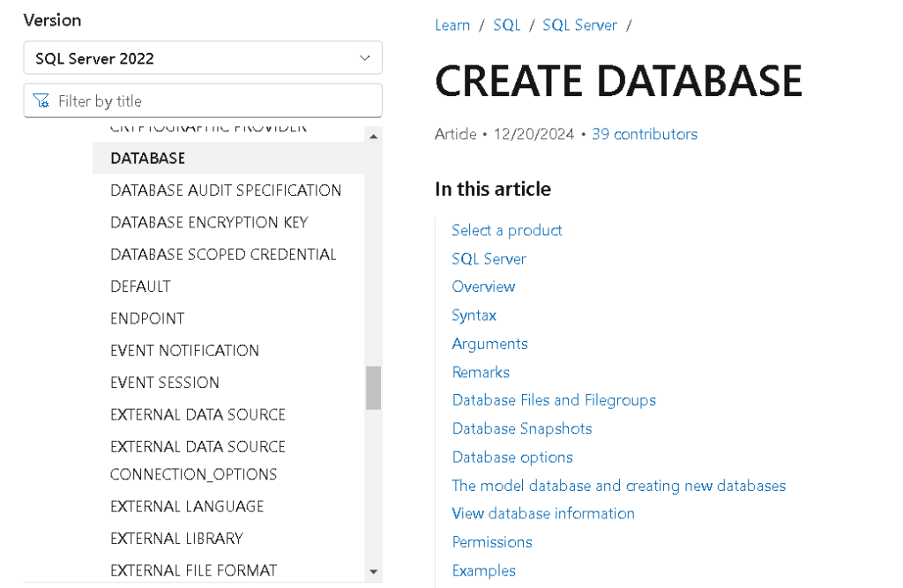Open EVENT NOTIFICATION entry

click(x=184, y=351)
